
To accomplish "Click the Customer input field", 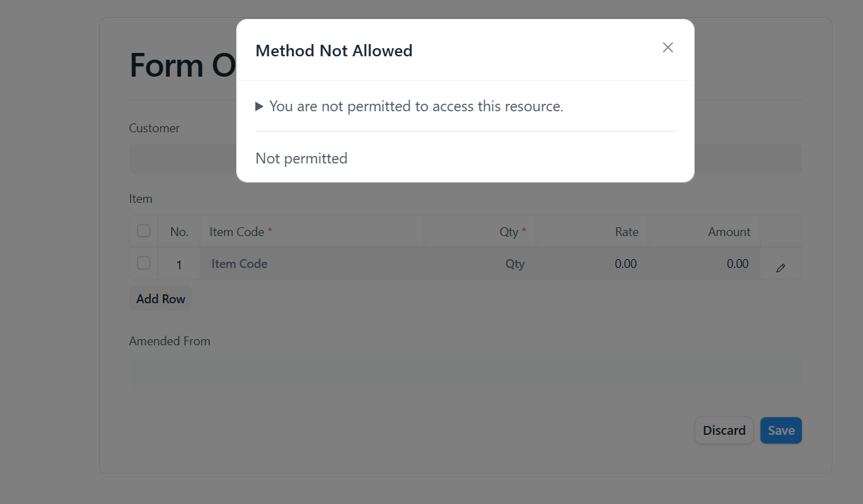I will coord(465,159).
